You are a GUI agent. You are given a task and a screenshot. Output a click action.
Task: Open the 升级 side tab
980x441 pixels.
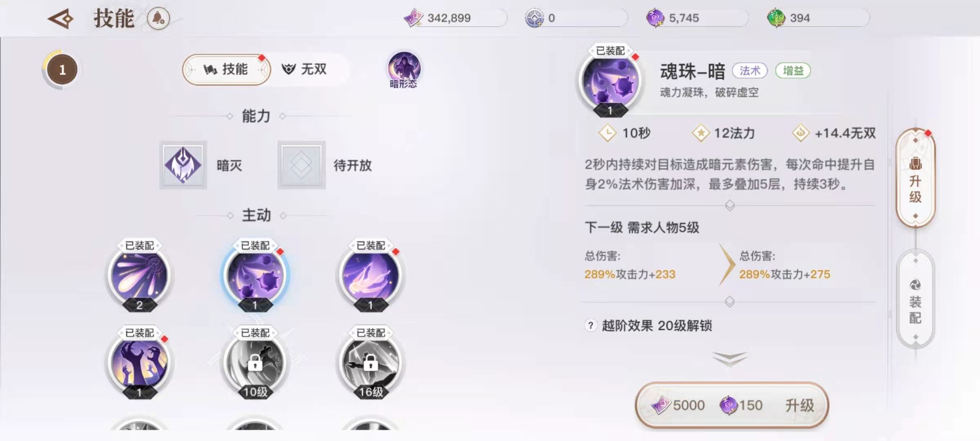915,178
